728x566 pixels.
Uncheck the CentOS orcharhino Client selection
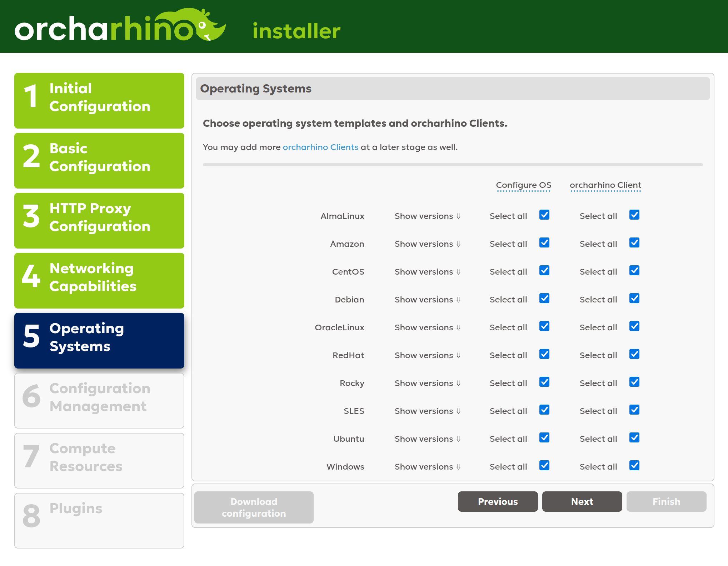pyautogui.click(x=634, y=271)
